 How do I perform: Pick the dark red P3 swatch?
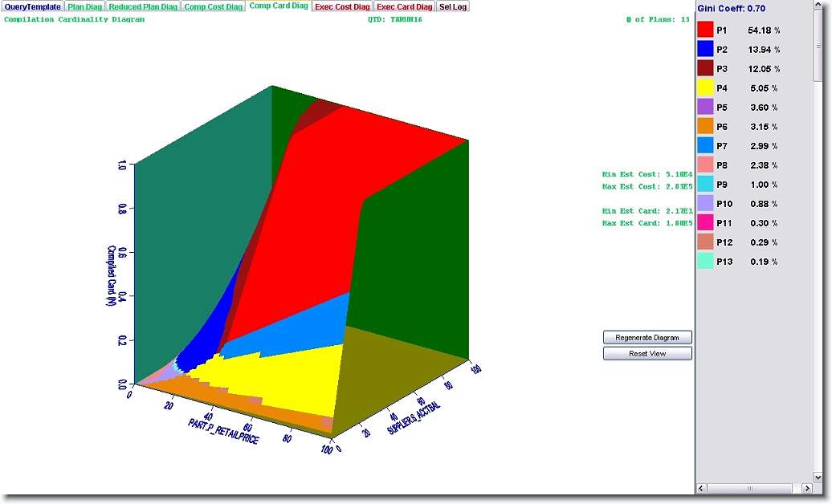coord(705,68)
